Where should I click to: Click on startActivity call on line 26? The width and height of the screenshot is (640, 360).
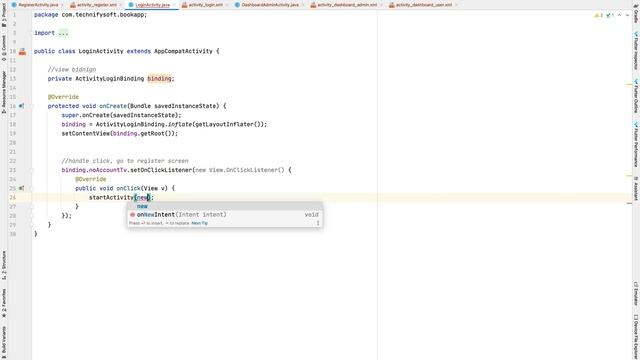point(111,198)
